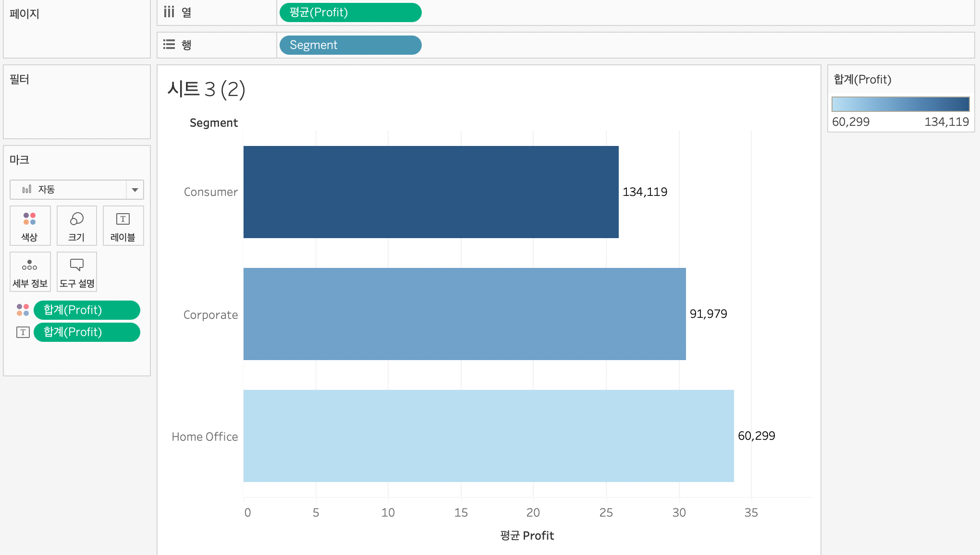Screen dimensions: 980x555
Task: Click color dots icon beside 합계(Profit) pill
Action: tap(23, 310)
